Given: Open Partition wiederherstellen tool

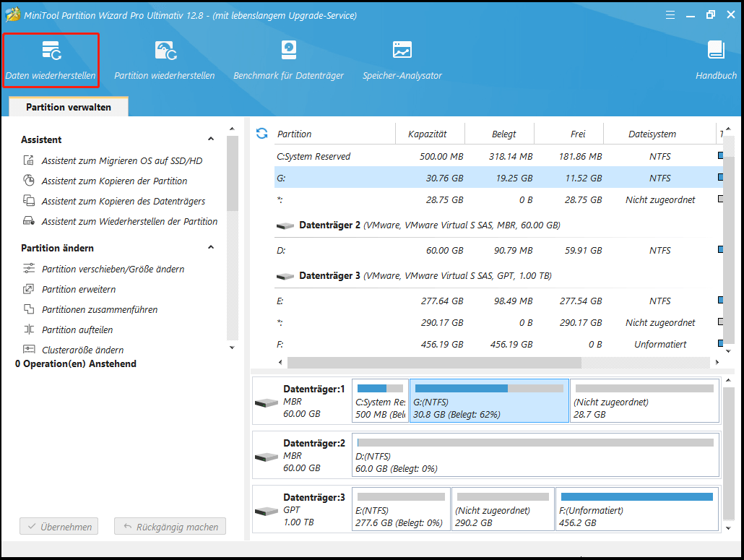Looking at the screenshot, I should pos(165,60).
